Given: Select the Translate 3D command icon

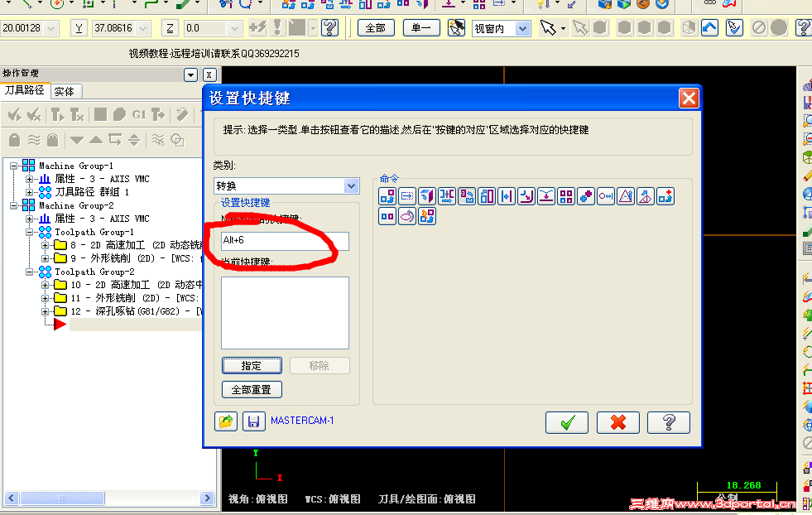Looking at the screenshot, I should (427, 196).
